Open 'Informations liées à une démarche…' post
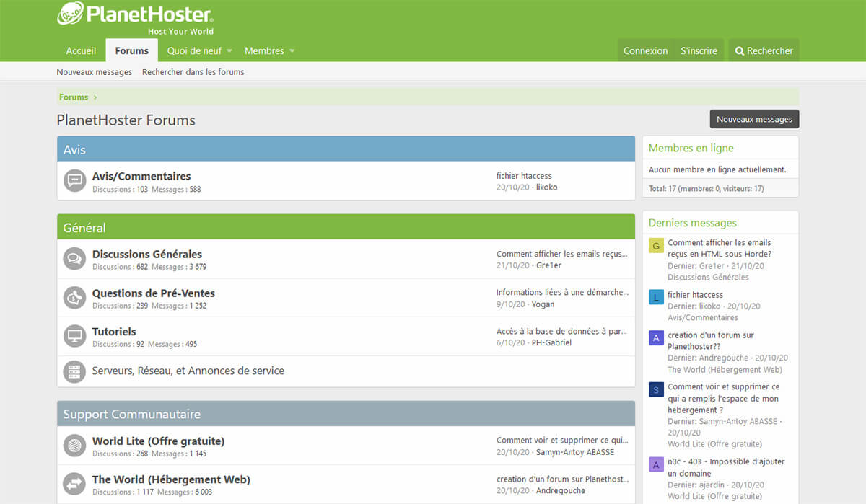The image size is (866, 504). [x=562, y=292]
